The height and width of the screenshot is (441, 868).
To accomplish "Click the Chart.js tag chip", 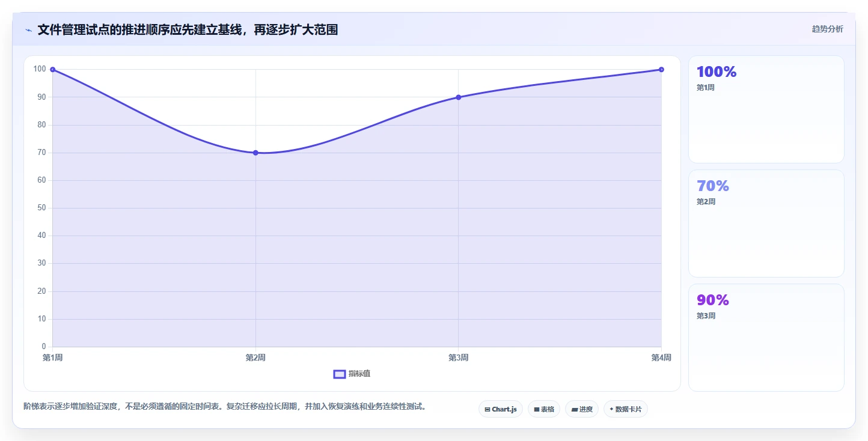I will coord(501,409).
